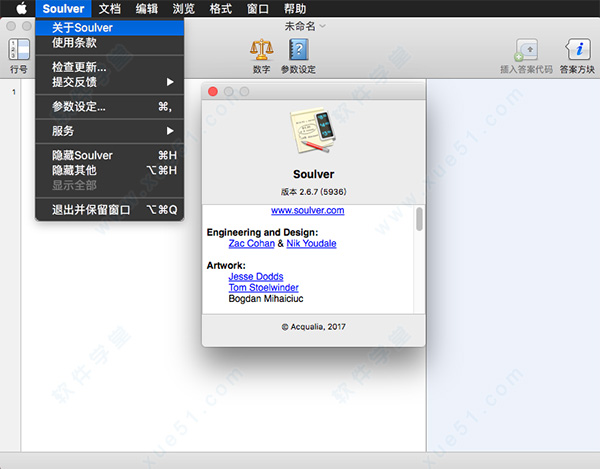Viewport: 600px width, 469px height.
Task: Choose 隐藏Soulver menu item
Action: (x=109, y=155)
